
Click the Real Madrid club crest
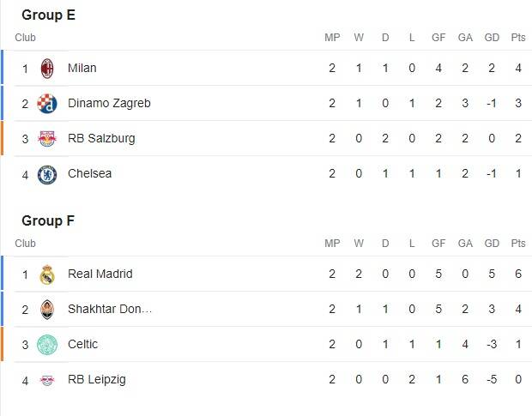click(47, 274)
